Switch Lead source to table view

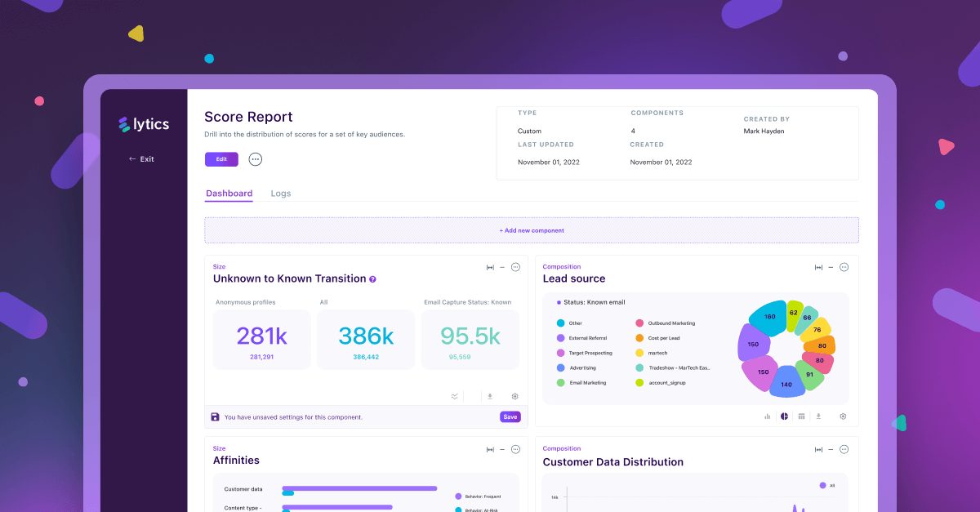(801, 416)
